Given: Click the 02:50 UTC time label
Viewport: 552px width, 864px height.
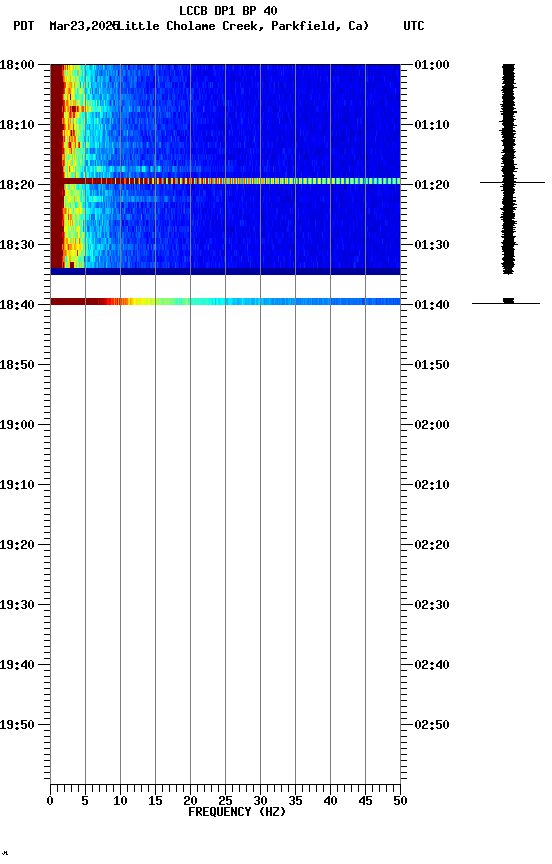Looking at the screenshot, I should (432, 725).
